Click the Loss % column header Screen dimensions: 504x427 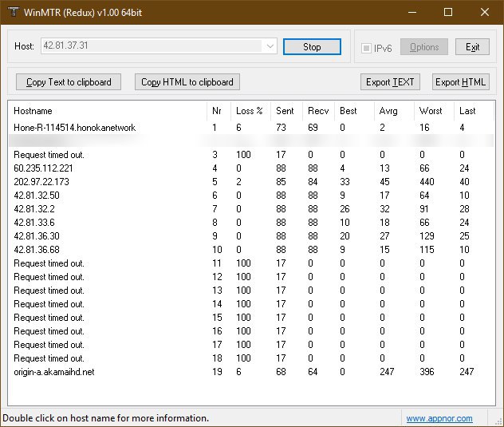(x=249, y=111)
